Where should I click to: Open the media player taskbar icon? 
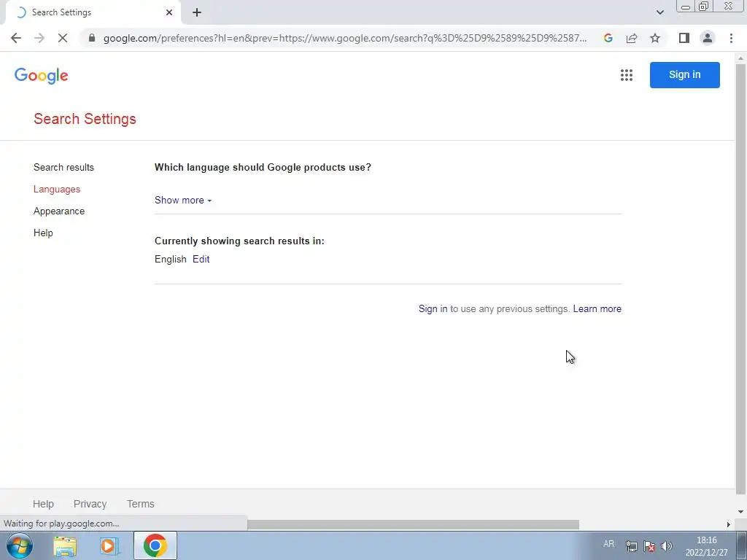(x=109, y=545)
